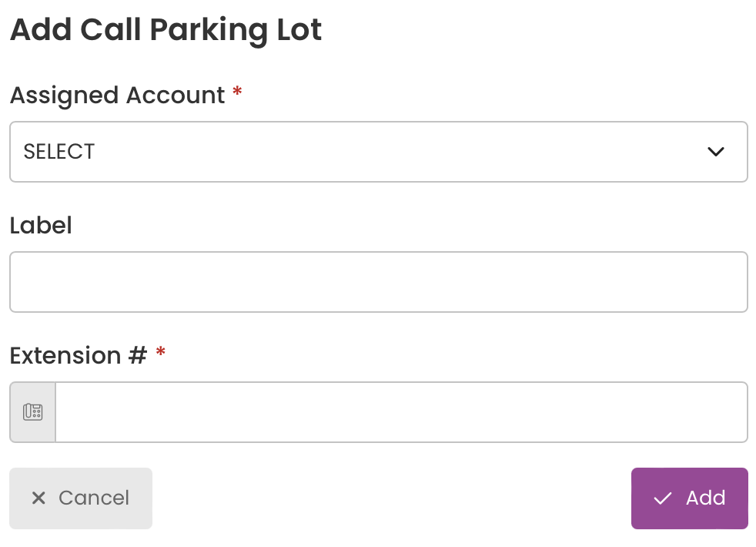Image resolution: width=756 pixels, height=547 pixels.
Task: Click the SELECT placeholder text
Action: pos(59,152)
